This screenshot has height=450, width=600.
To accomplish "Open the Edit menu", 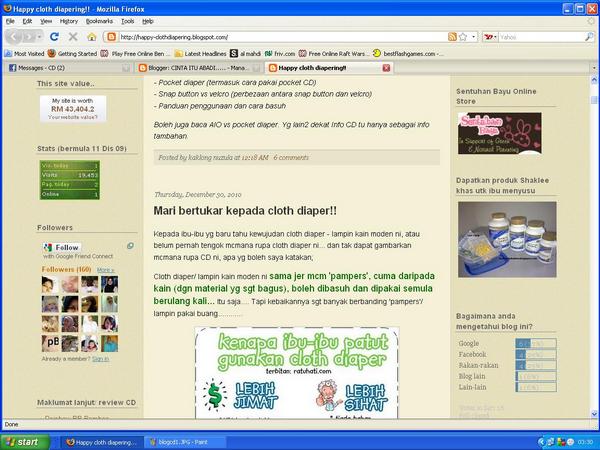I will 27,21.
